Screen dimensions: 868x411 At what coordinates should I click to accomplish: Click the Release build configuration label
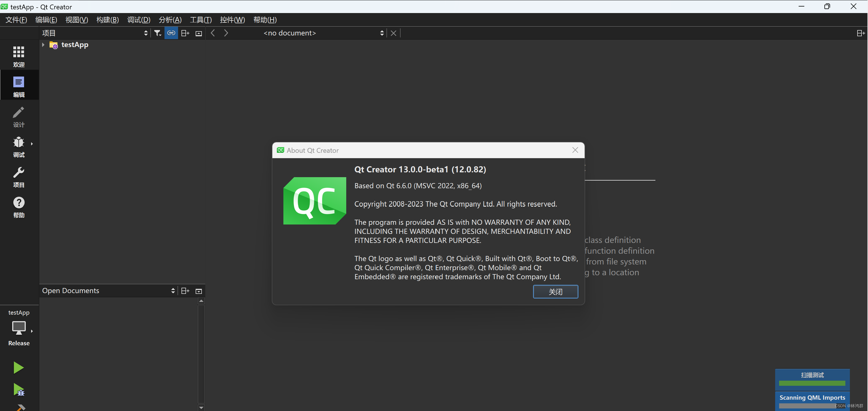[19, 343]
